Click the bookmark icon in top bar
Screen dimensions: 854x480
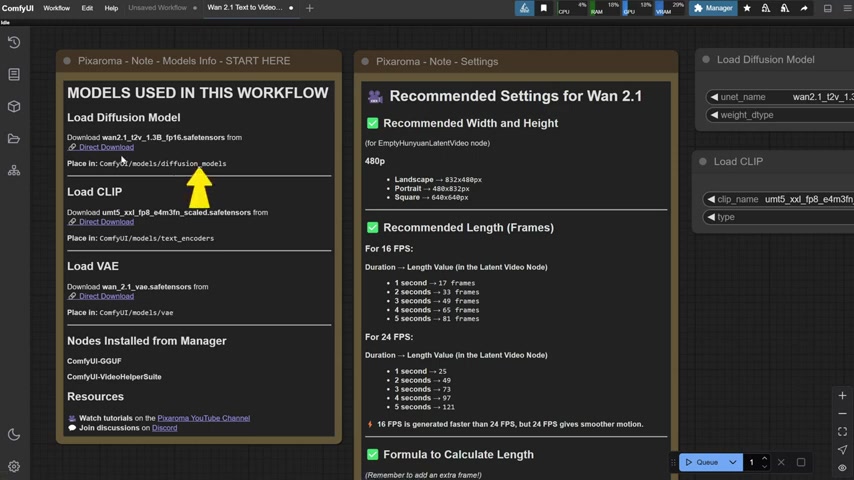(544, 8)
